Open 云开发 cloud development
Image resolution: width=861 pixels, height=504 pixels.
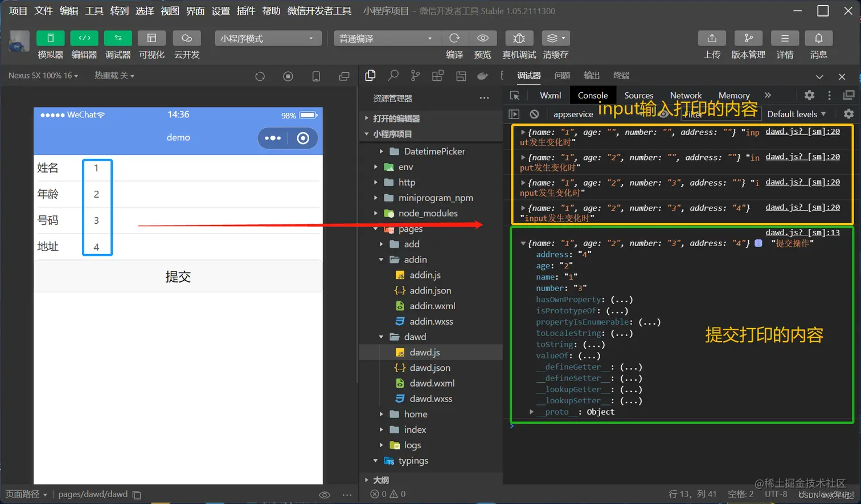point(187,38)
